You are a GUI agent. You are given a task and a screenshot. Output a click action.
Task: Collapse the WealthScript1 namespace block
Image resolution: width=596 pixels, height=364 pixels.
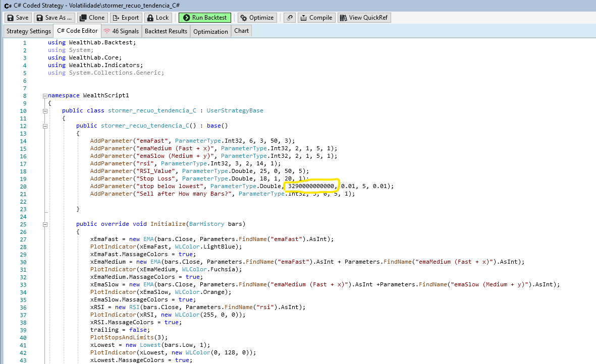tap(45, 95)
